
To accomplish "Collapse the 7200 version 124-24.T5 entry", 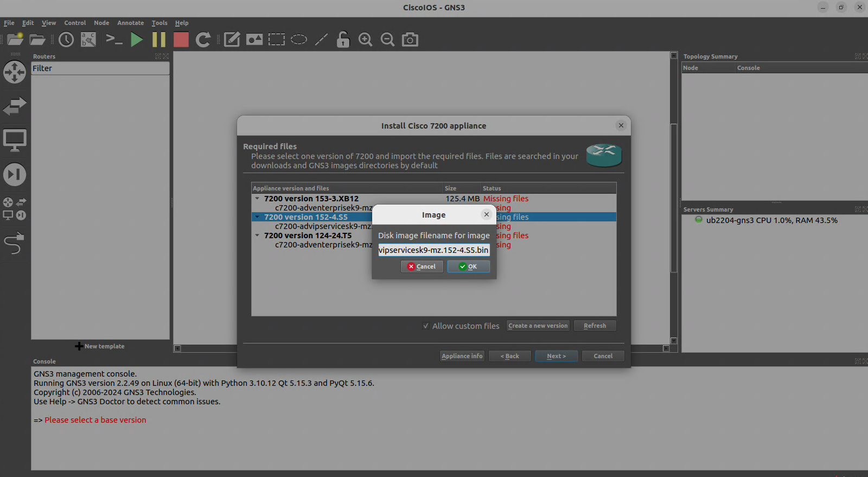I will coord(257,236).
